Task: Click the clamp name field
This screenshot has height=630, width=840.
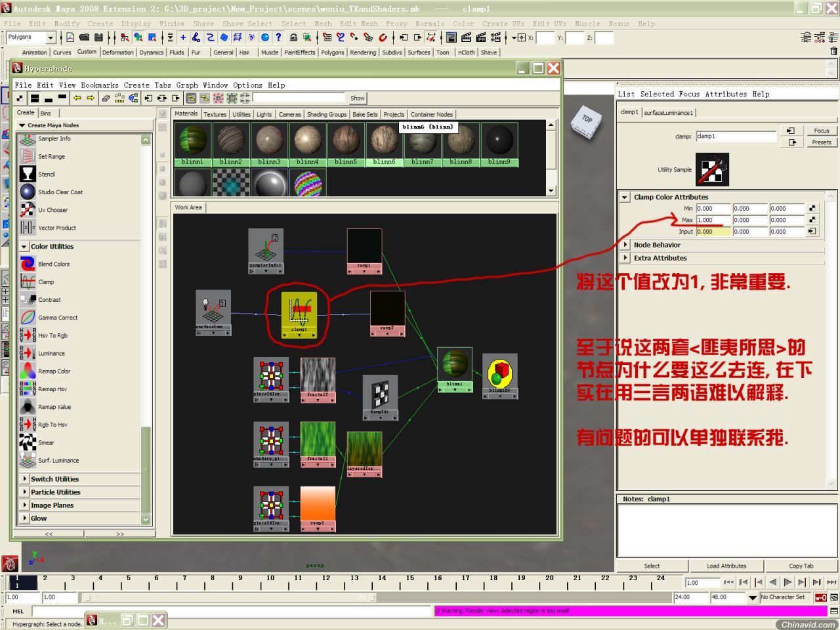Action: coord(736,136)
